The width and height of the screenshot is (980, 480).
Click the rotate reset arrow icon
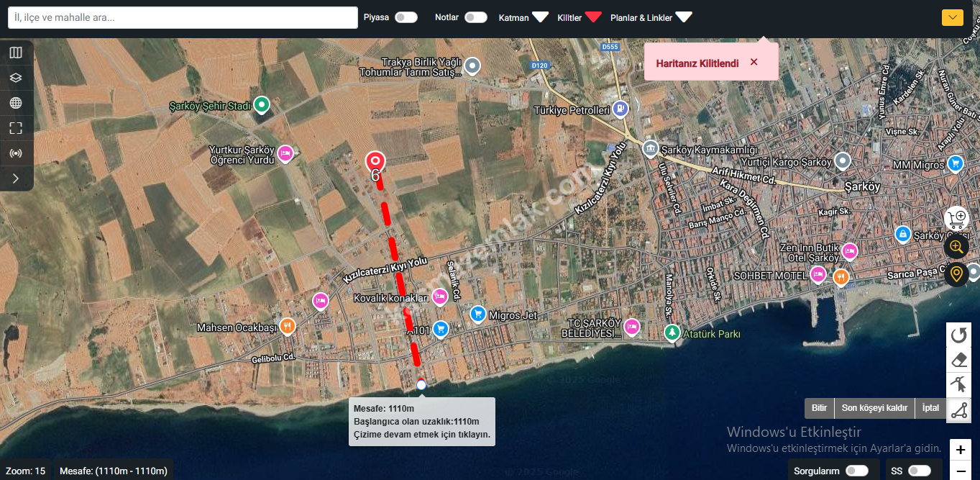tap(958, 335)
